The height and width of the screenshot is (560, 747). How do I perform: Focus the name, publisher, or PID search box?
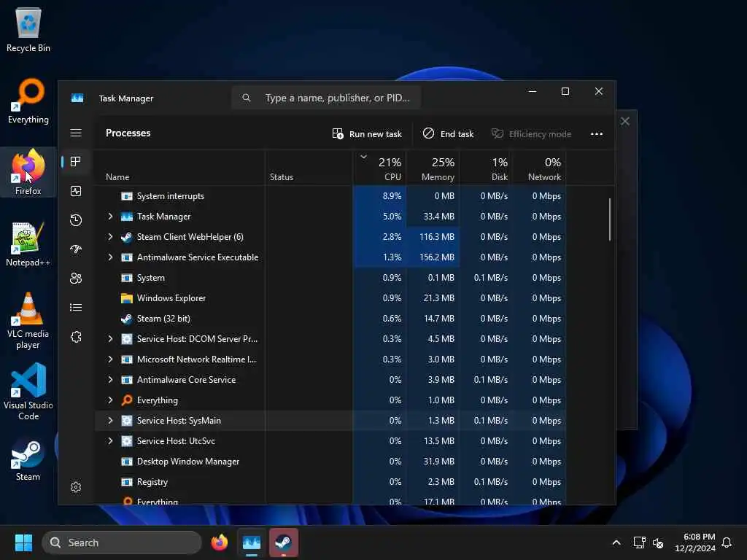[326, 98]
